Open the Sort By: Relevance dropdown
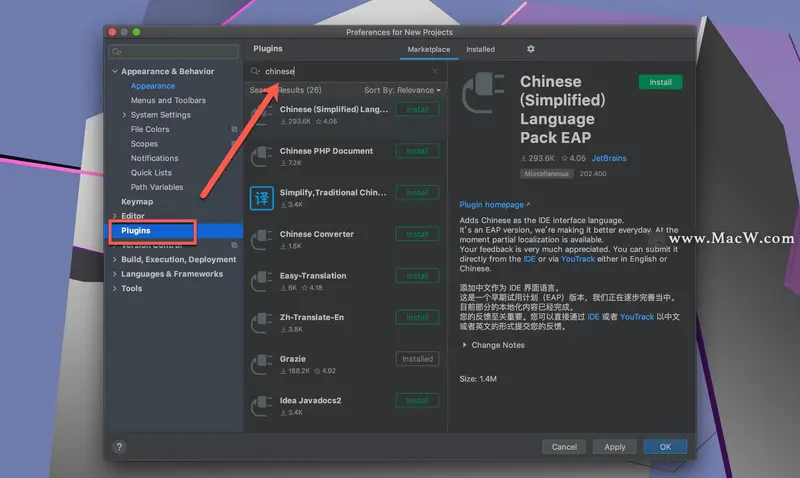This screenshot has height=478, width=800. click(x=402, y=90)
